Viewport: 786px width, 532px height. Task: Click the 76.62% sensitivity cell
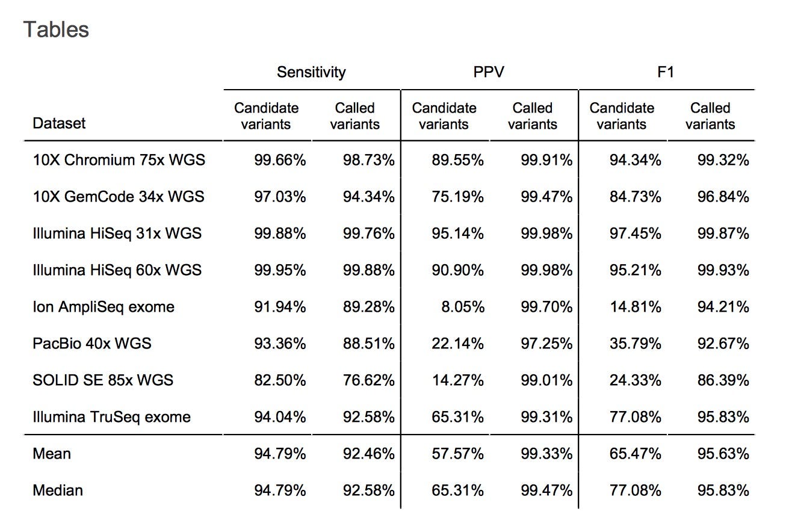tap(369, 380)
